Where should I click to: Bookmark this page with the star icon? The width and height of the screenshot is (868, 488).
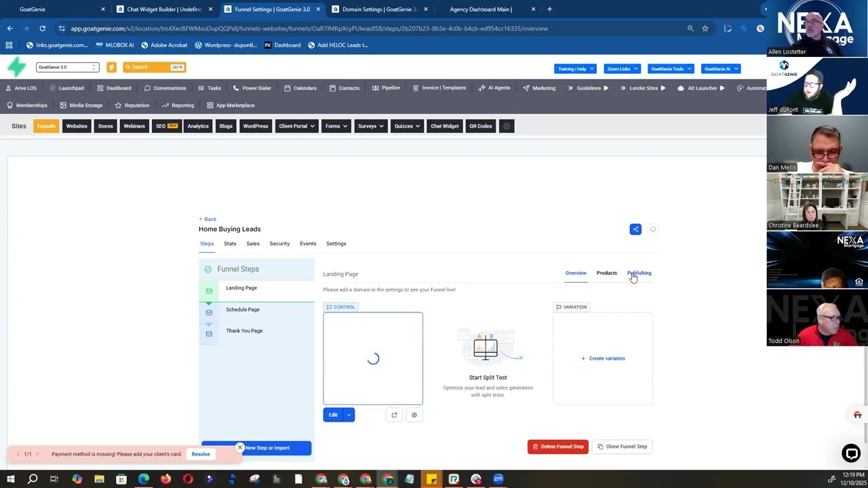click(705, 28)
